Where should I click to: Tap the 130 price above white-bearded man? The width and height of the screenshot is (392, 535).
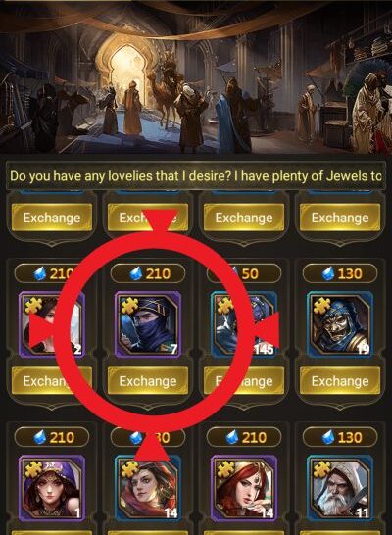tap(340, 437)
